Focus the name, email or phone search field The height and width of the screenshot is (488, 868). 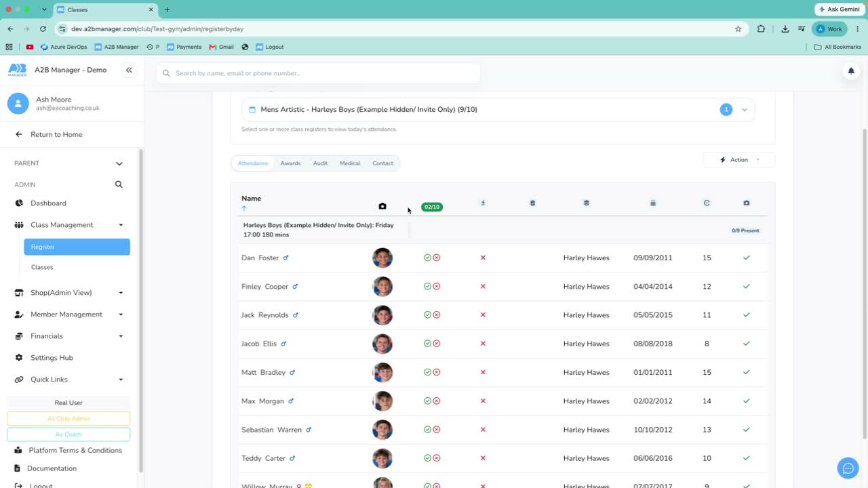point(318,73)
